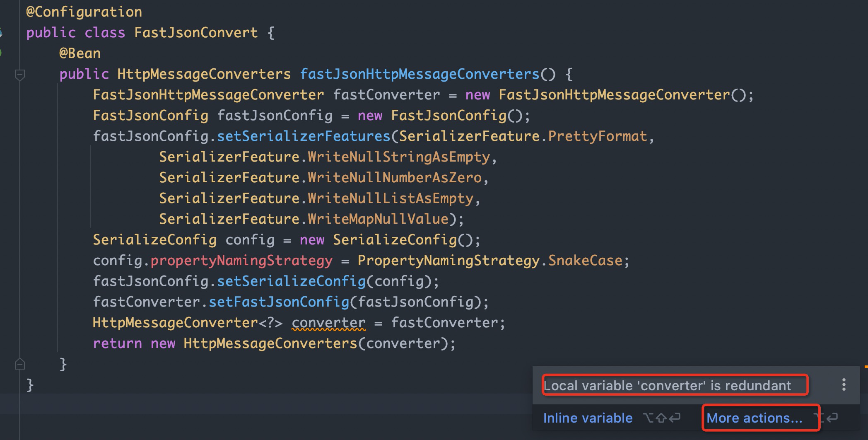The image size is (868, 440).
Task: Click the setSerializerFeatures method call
Action: coord(304,136)
